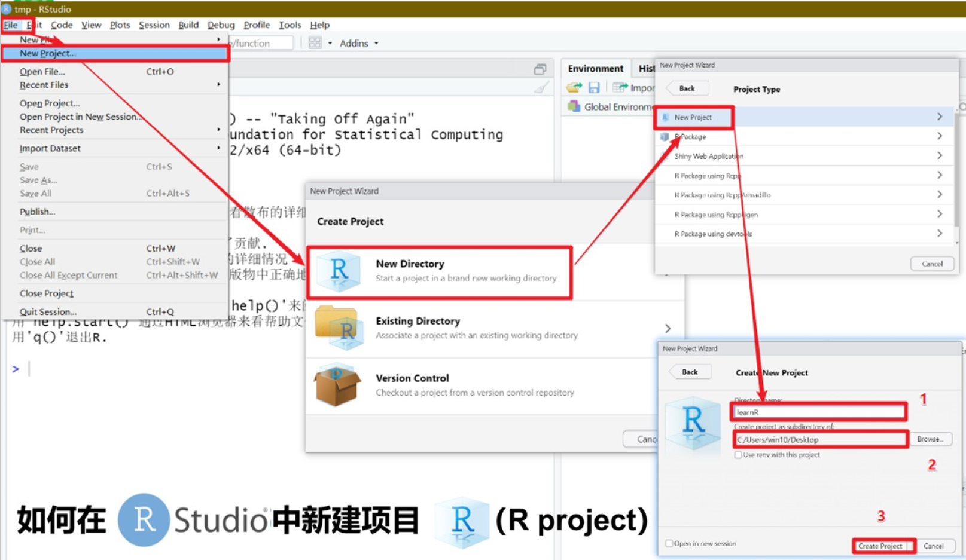Select R Package using Rcpp
966x560 pixels.
tap(805, 176)
